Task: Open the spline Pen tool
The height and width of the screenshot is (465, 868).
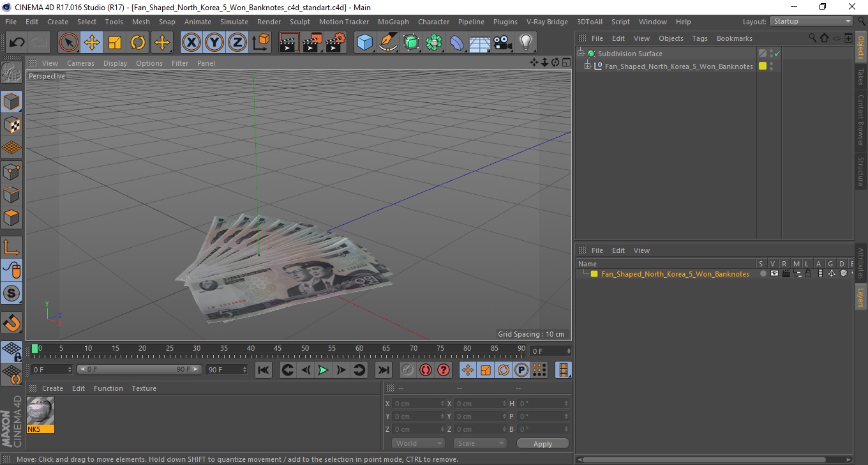Action: [388, 43]
